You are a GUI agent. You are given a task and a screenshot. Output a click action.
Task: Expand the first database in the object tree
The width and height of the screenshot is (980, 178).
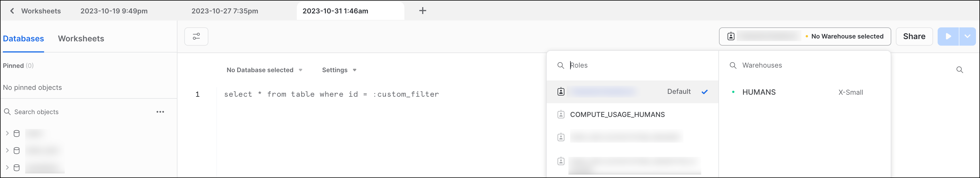7,133
